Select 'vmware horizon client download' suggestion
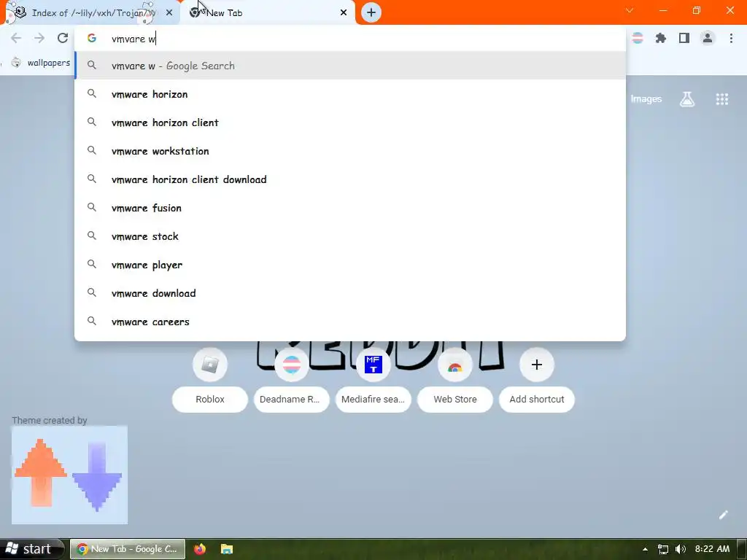Image resolution: width=747 pixels, height=560 pixels. [350, 179]
